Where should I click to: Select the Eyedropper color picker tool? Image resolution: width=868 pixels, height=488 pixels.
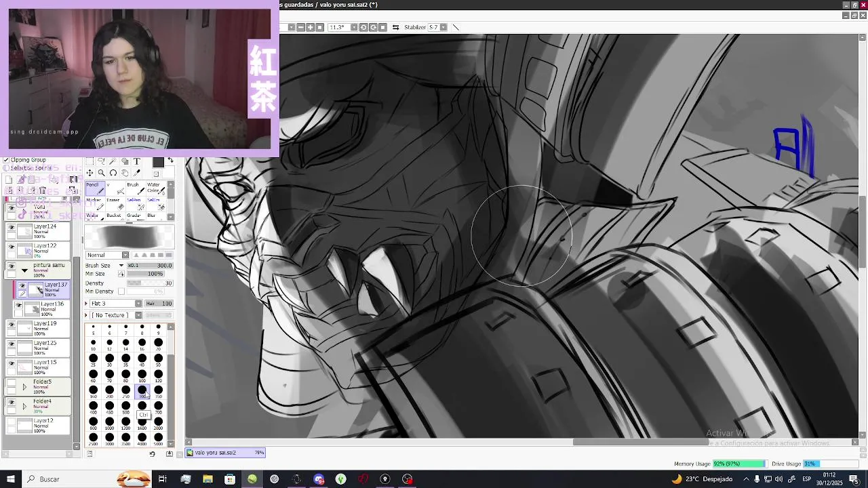(136, 173)
